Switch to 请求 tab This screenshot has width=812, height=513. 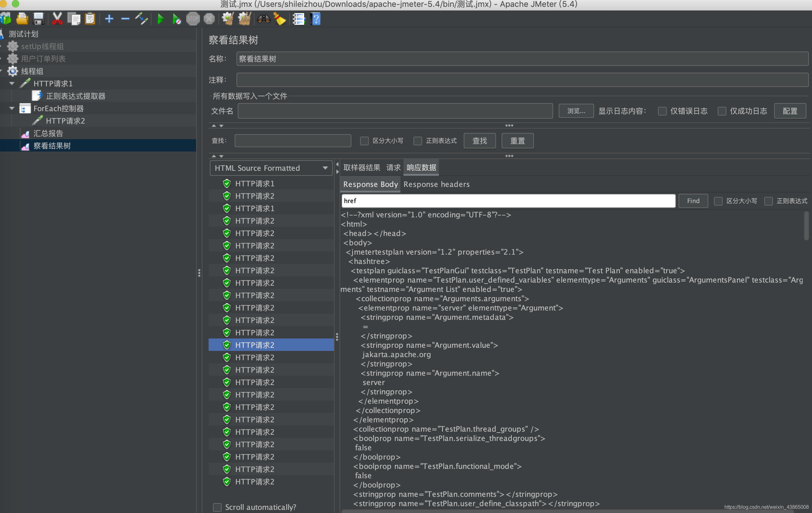click(x=393, y=167)
